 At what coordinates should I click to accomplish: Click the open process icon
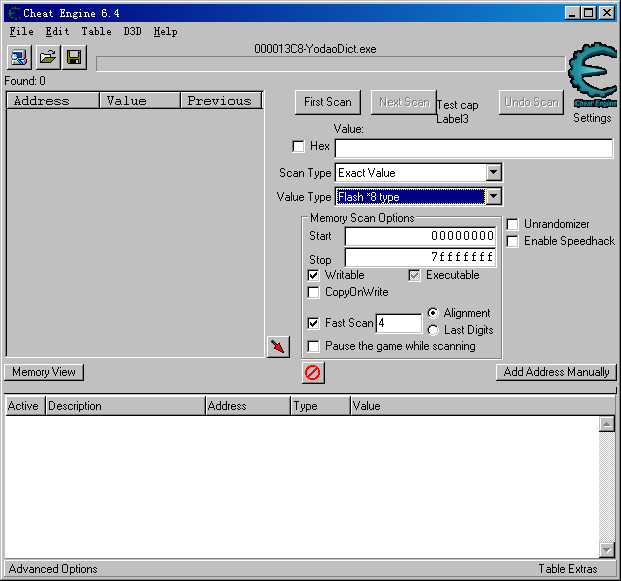[20, 57]
